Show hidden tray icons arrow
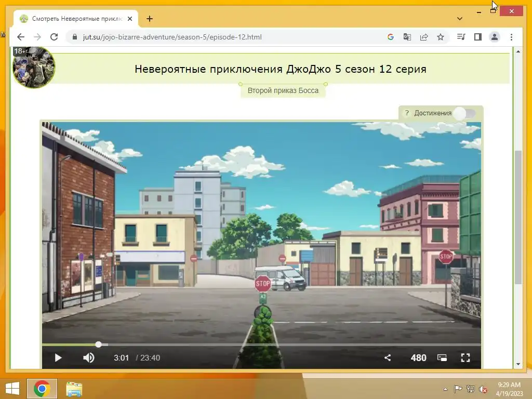The height and width of the screenshot is (399, 532). click(x=445, y=389)
